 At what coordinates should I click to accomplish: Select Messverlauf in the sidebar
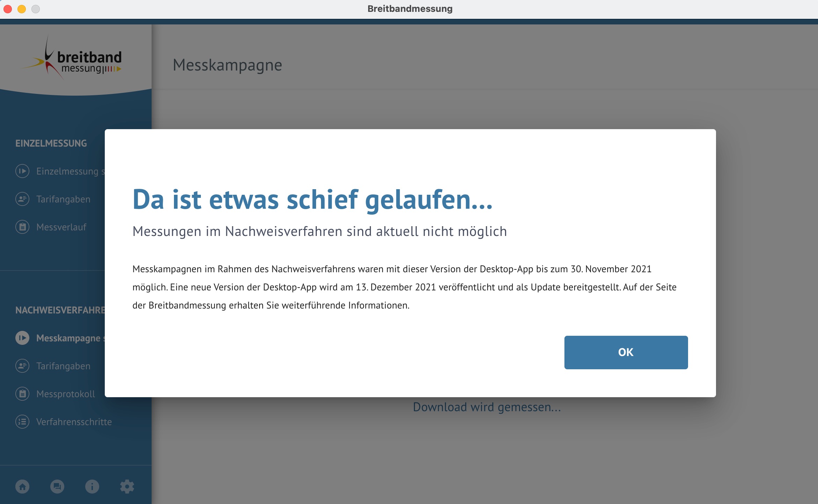click(61, 227)
